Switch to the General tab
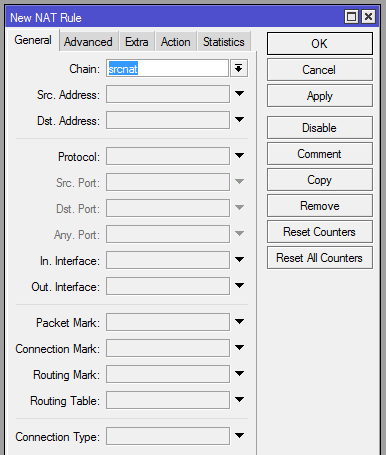The width and height of the screenshot is (386, 455). click(x=33, y=40)
